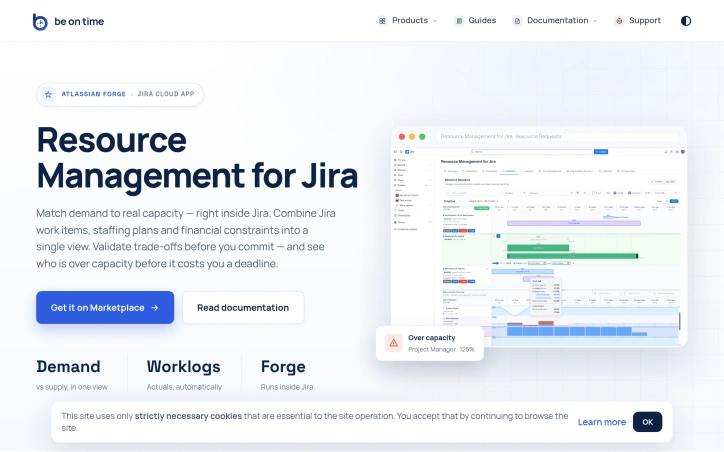Expand the Products dropdown chevron
724x452 pixels.
(x=434, y=21)
